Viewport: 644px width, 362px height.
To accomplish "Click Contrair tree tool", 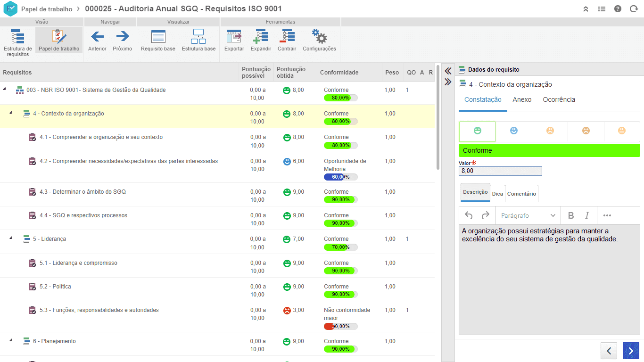I will tap(287, 40).
